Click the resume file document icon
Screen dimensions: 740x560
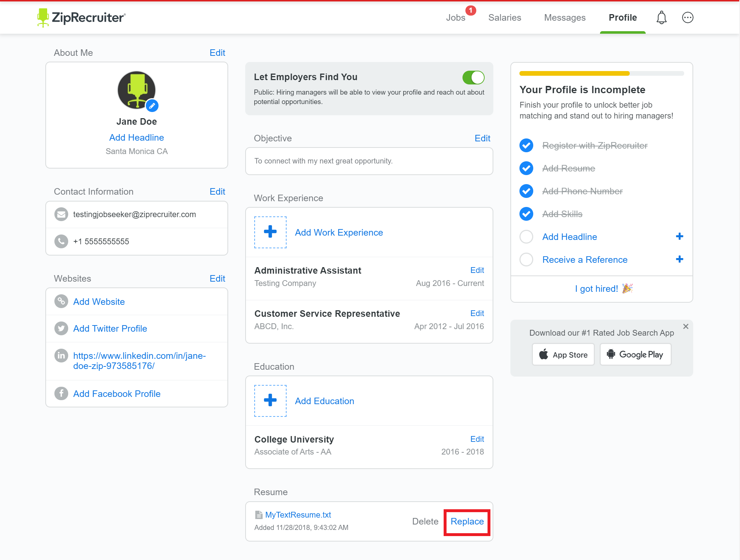point(259,515)
